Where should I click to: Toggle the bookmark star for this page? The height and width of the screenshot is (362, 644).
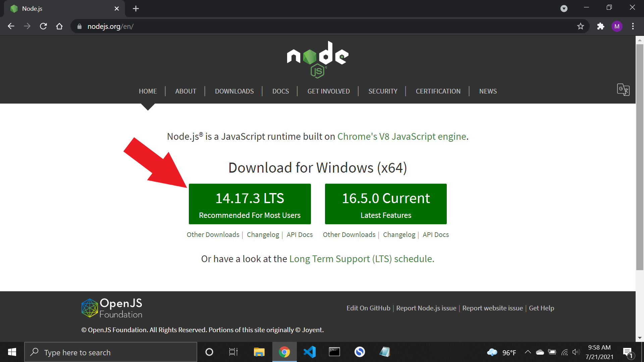pos(581,26)
